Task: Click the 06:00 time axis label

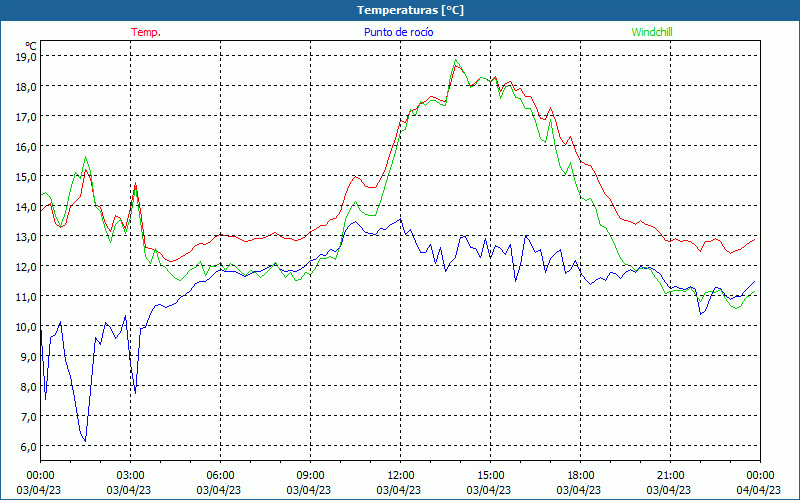Action: [x=220, y=476]
